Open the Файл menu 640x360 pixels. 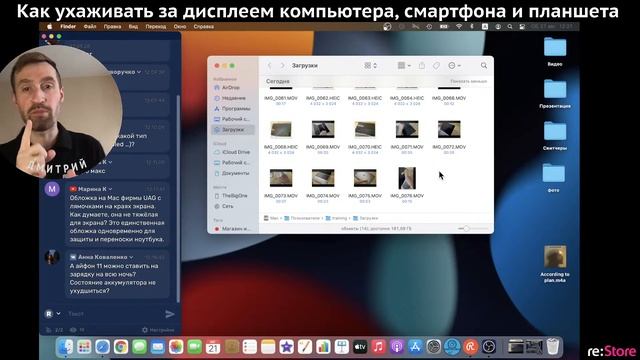[90, 27]
